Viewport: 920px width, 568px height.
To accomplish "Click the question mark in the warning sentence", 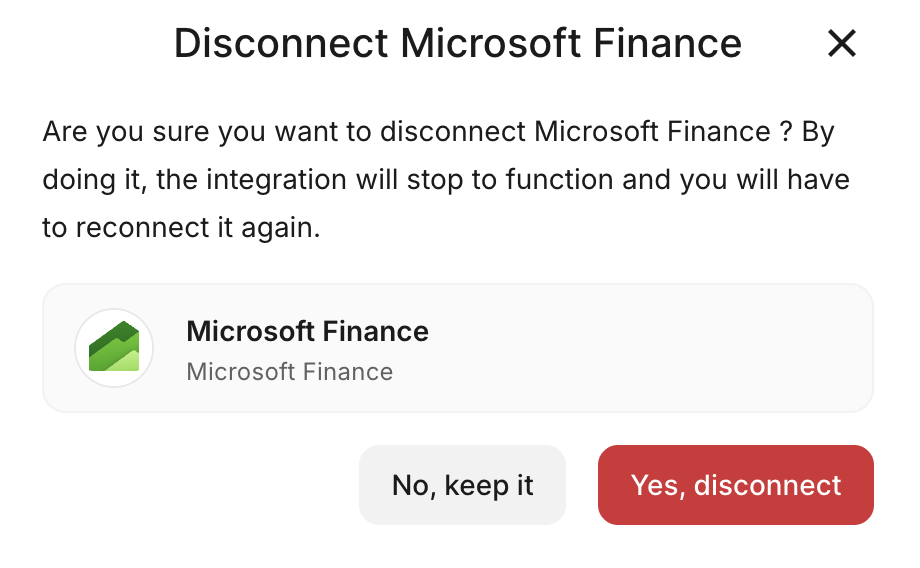I will [x=787, y=132].
